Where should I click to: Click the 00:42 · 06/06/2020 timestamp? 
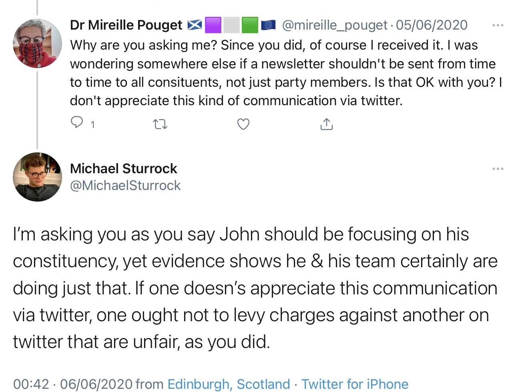[x=72, y=384]
